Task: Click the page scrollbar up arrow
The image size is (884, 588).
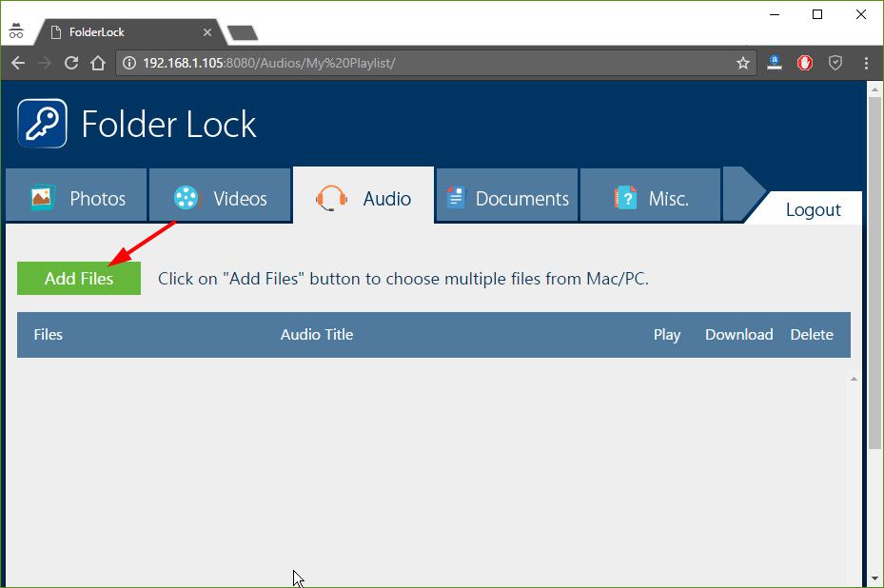Action: 874,89
